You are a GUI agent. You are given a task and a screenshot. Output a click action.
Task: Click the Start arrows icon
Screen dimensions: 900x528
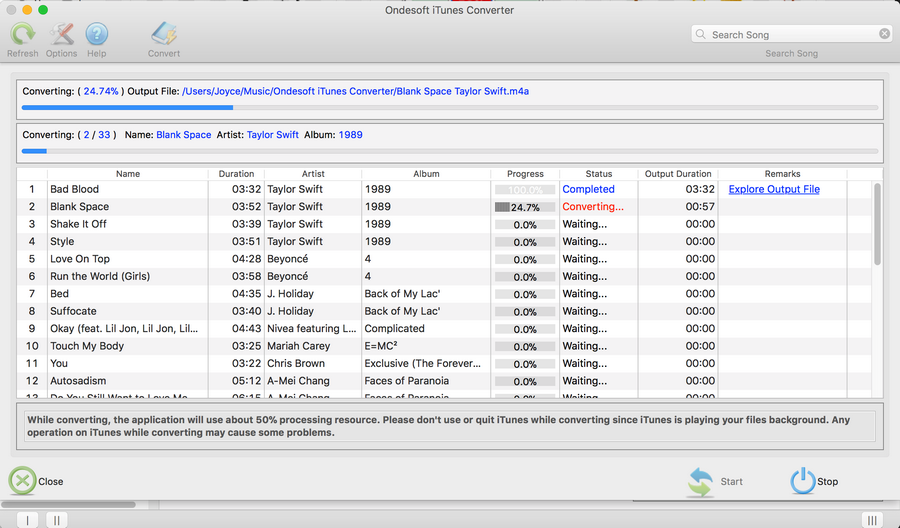coord(700,481)
